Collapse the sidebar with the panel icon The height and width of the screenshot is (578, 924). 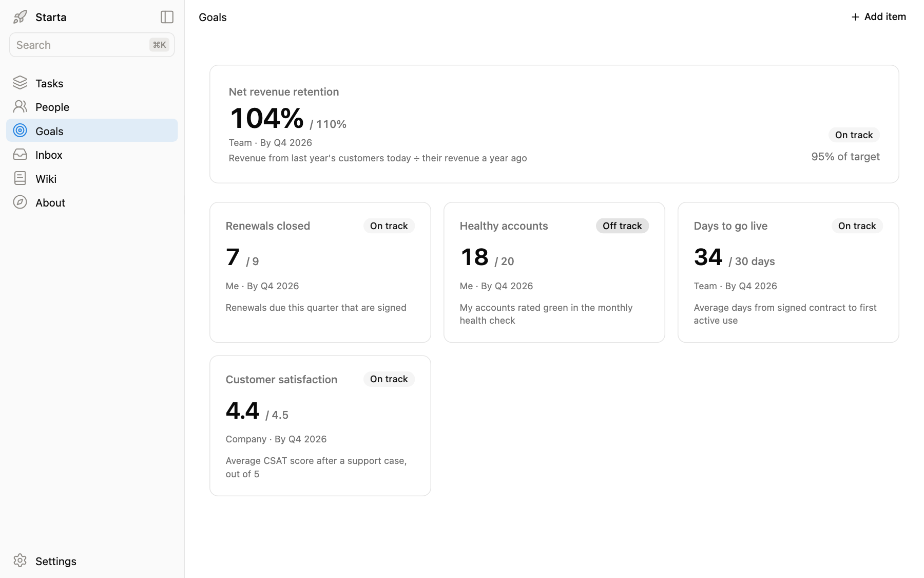167,17
